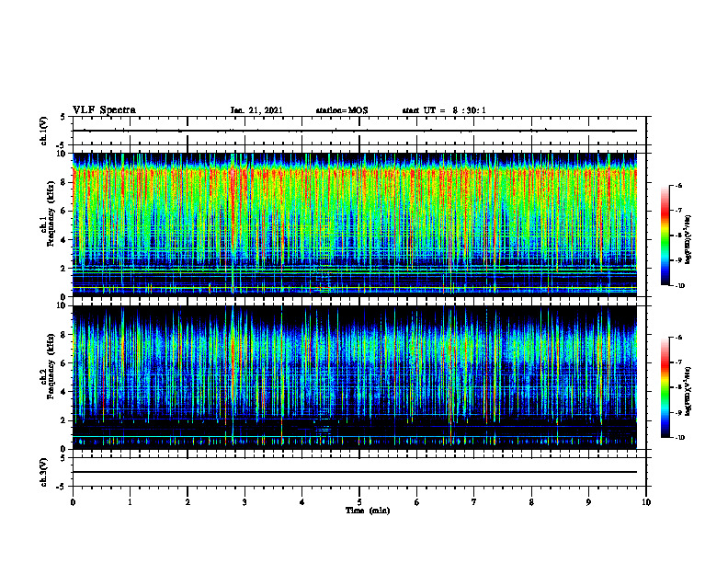Image resolution: width=728 pixels, height=563 pixels.
Task: Click the '-10' label on ch.2 colorbar
Action: tap(679, 438)
